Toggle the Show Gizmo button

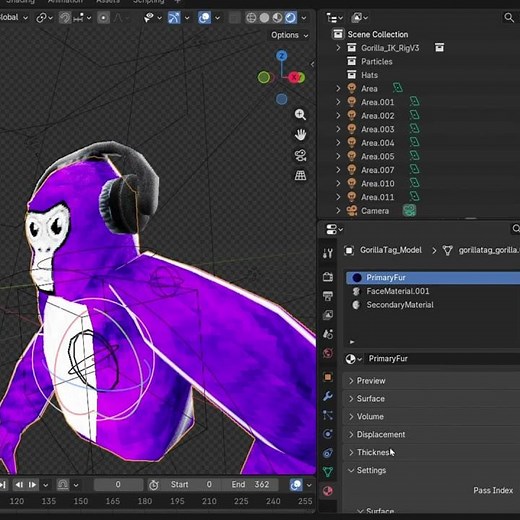pyautogui.click(x=174, y=18)
